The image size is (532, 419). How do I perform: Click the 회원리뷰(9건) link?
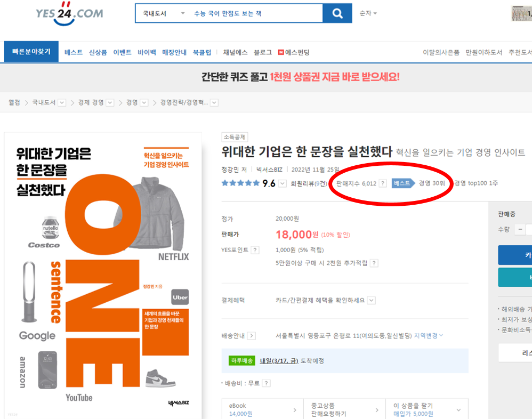pyautogui.click(x=310, y=183)
